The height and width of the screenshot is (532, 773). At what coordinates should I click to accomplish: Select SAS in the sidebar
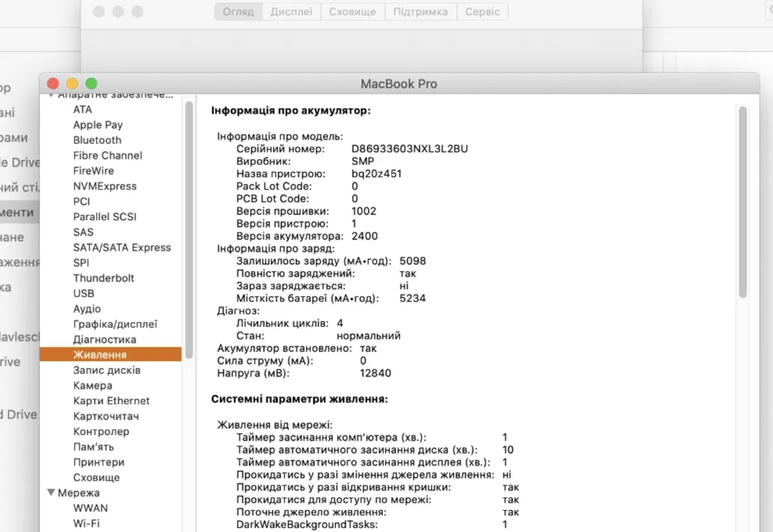pos(84,232)
